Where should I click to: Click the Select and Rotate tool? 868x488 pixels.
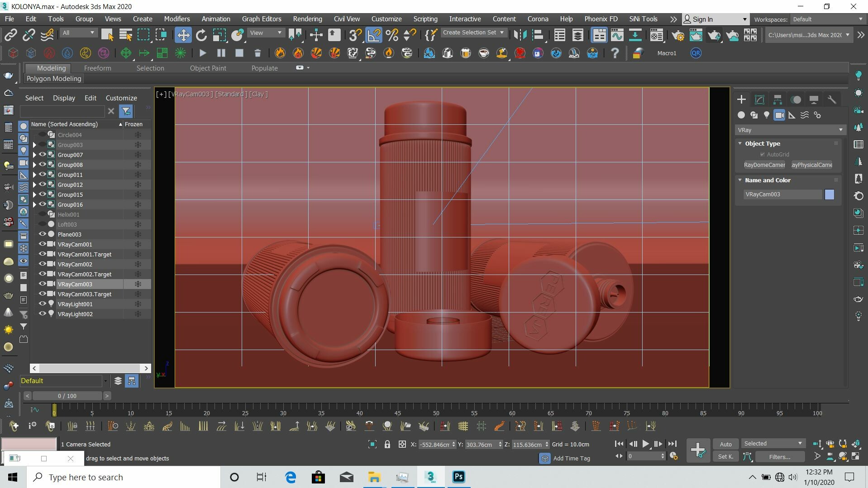tap(201, 35)
